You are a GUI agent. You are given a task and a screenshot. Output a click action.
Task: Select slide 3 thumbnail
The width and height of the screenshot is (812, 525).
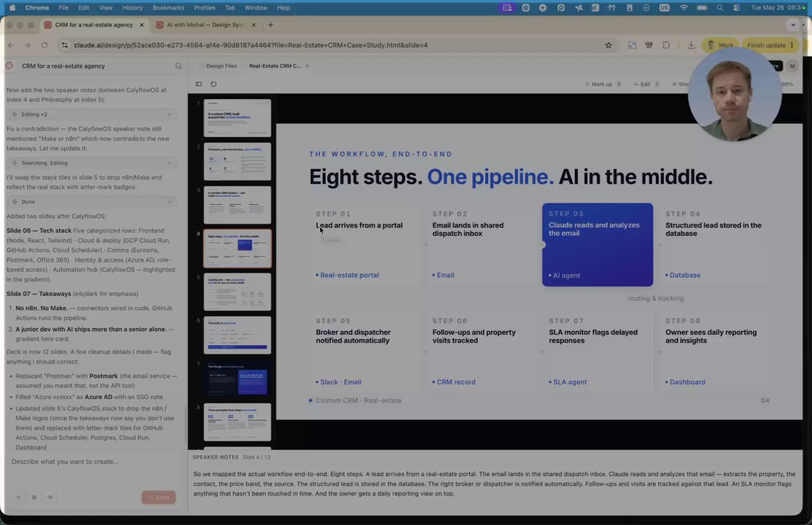[x=237, y=205]
